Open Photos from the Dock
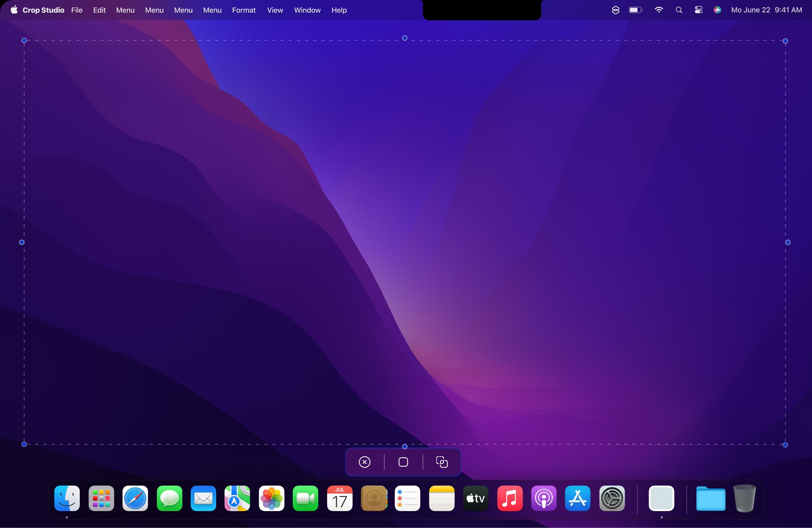This screenshot has height=528, width=812. [x=272, y=498]
